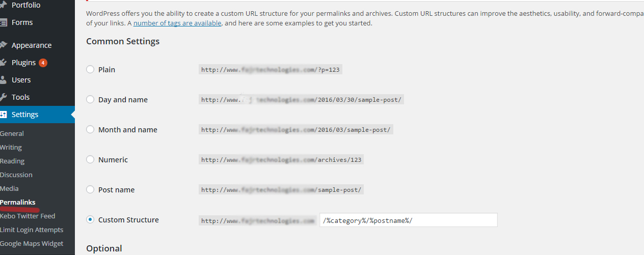Open the Discussion settings page
This screenshot has width=644, height=255.
pos(16,175)
